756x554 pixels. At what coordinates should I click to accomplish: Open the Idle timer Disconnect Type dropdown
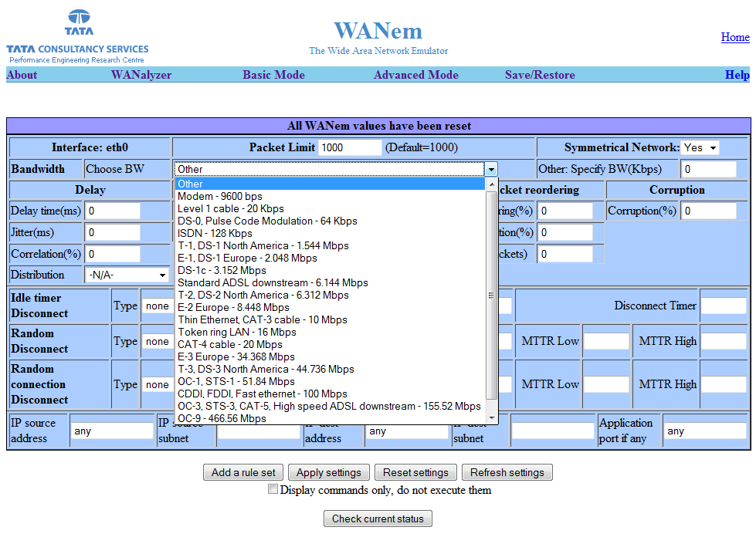coord(157,306)
